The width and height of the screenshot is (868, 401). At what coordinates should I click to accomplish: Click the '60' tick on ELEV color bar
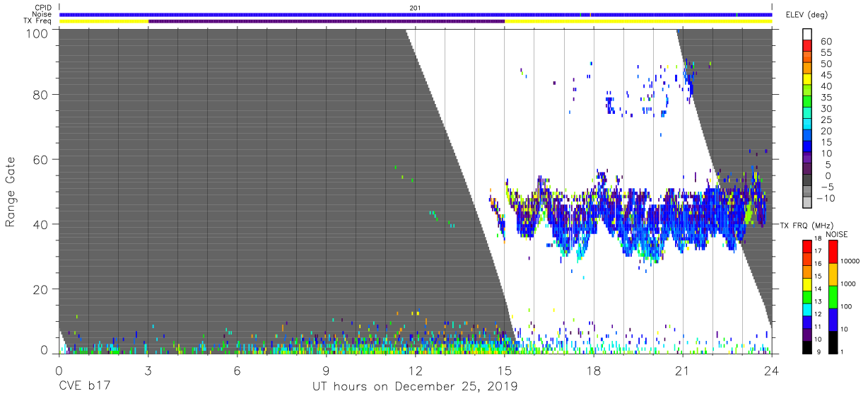[826, 42]
